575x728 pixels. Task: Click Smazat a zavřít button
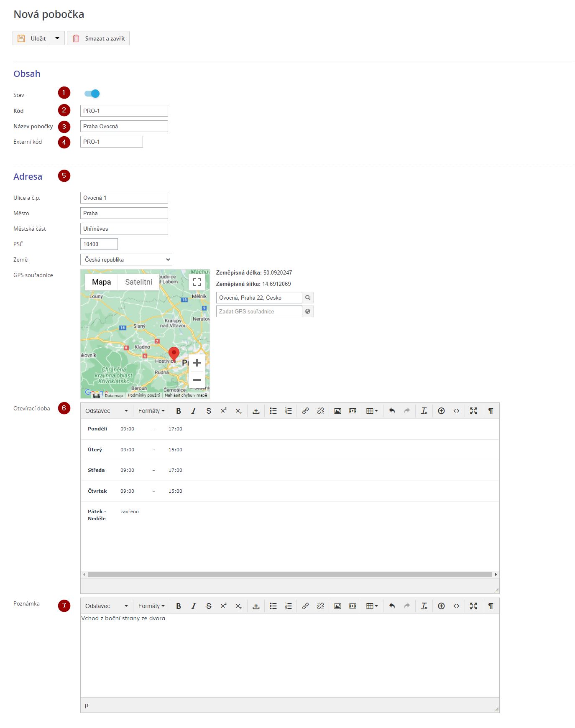(98, 38)
